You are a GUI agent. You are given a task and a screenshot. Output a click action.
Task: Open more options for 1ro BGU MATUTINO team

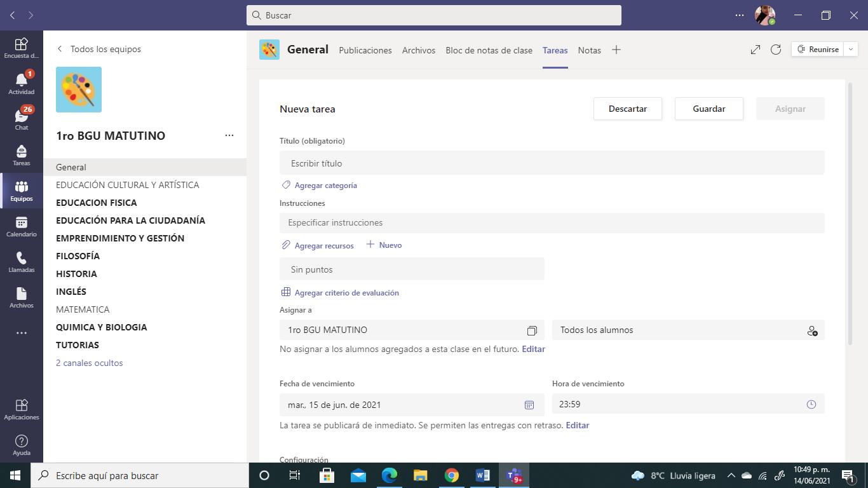229,135
